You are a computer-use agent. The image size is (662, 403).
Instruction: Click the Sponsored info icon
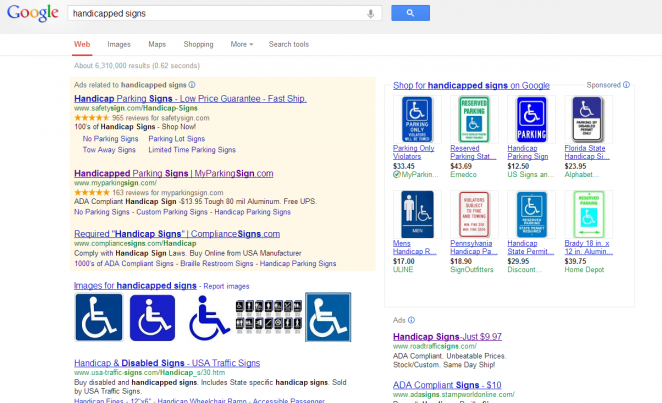pyautogui.click(x=626, y=85)
